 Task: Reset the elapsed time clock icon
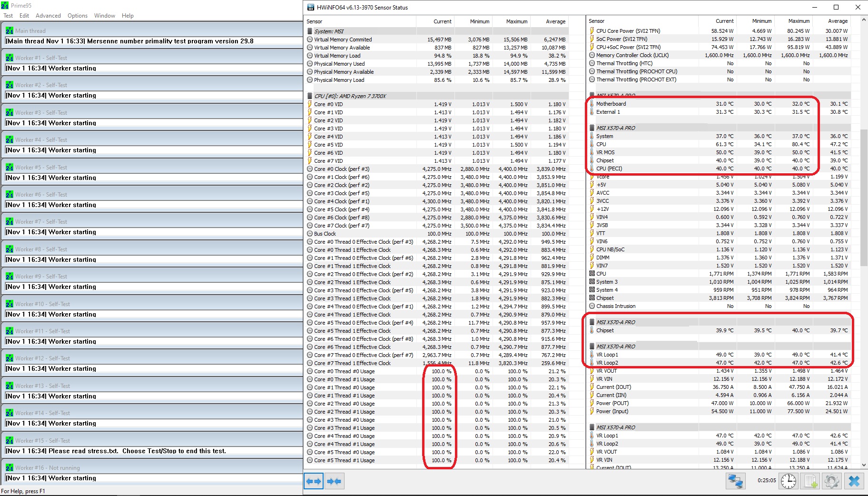click(x=789, y=481)
